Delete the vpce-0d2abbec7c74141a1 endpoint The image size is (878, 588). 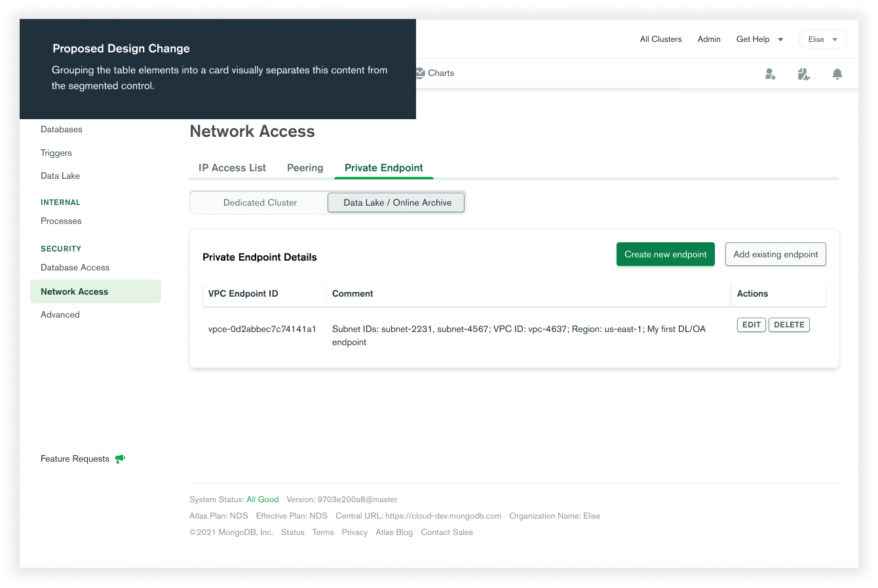(x=789, y=325)
